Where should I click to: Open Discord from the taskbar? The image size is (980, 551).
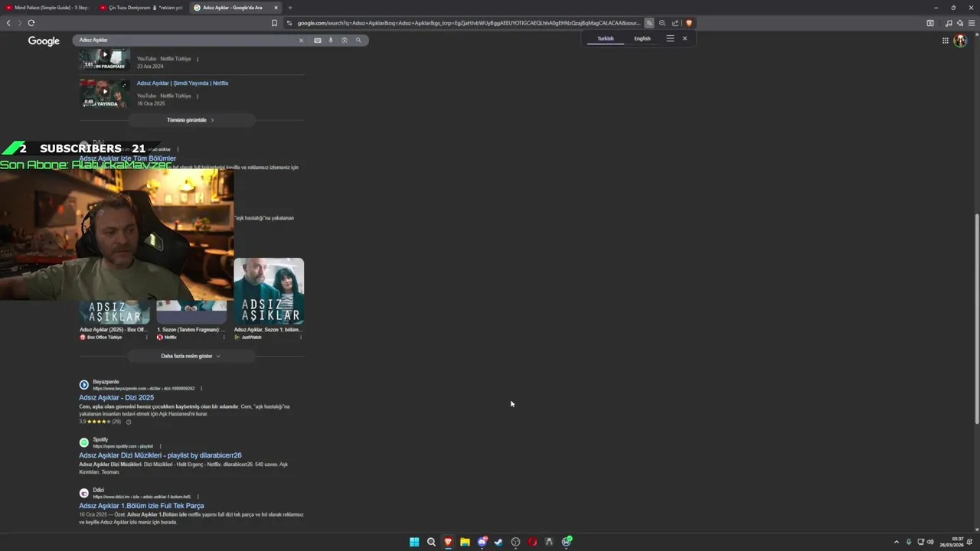(x=482, y=542)
